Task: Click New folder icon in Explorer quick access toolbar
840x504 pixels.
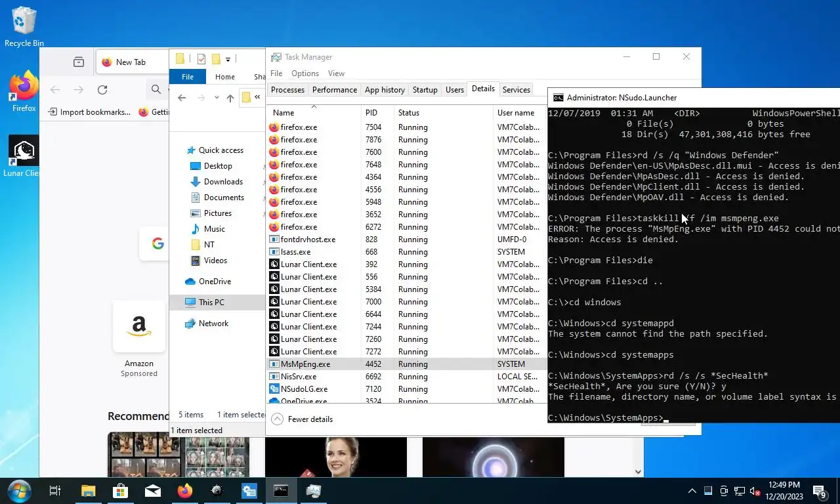Action: [x=215, y=59]
